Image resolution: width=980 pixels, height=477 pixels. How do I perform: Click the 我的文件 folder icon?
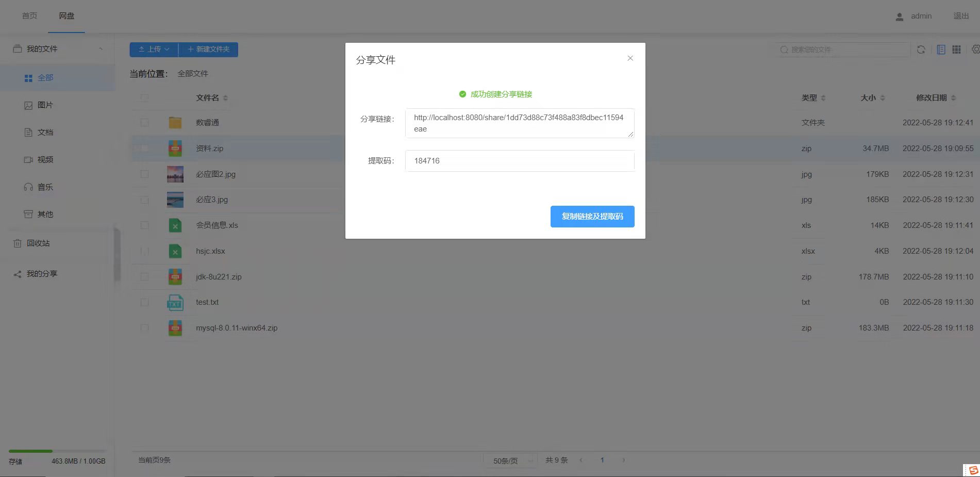pos(18,48)
